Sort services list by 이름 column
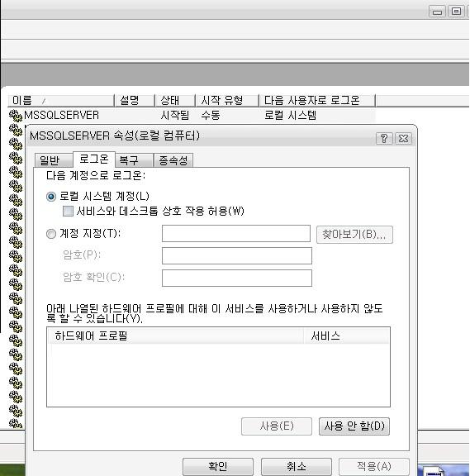 click(60, 101)
